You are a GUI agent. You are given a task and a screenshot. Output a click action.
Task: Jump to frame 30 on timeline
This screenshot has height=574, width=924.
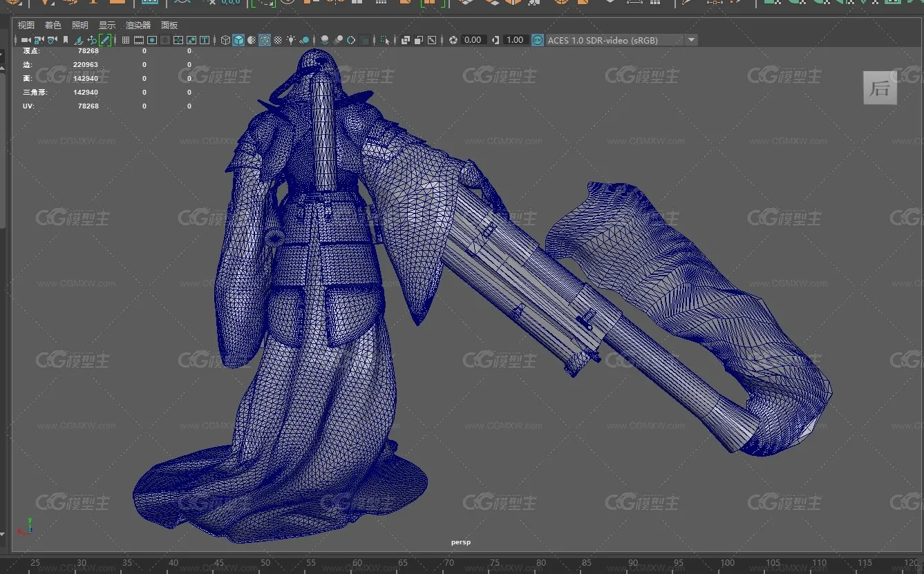tap(82, 563)
